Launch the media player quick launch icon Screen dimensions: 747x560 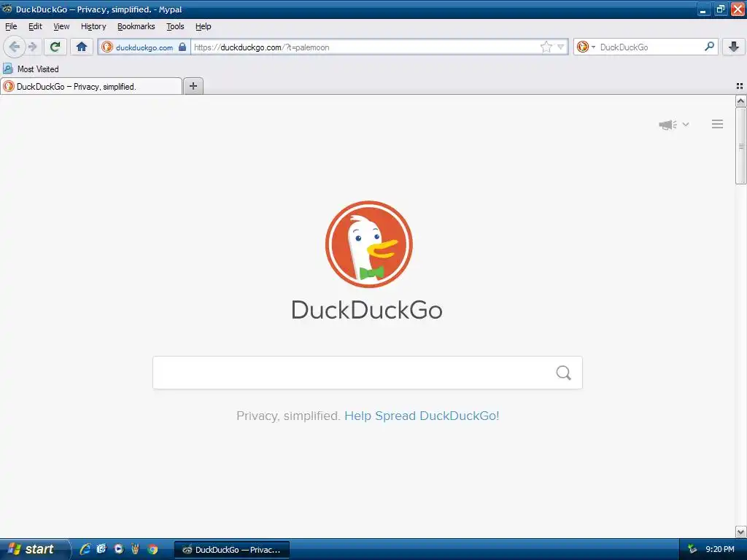tap(119, 549)
